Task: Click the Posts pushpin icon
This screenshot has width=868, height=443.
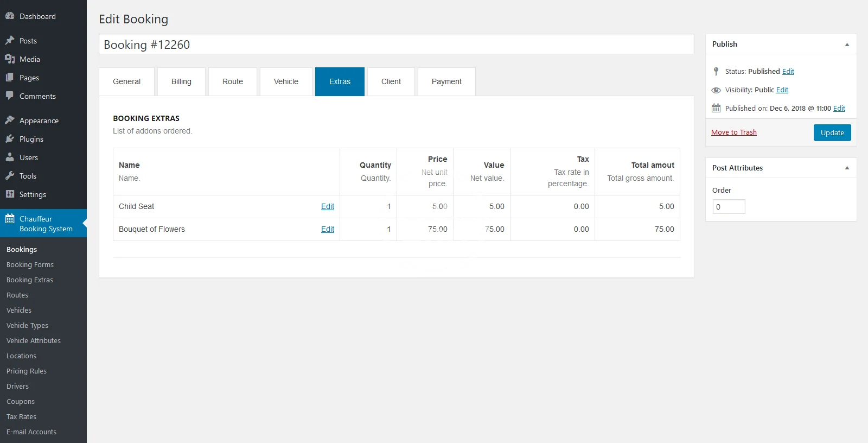Action: [x=10, y=41]
